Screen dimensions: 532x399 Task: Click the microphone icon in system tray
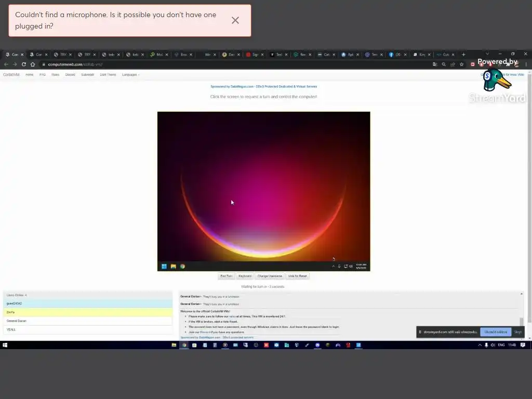click(x=486, y=345)
